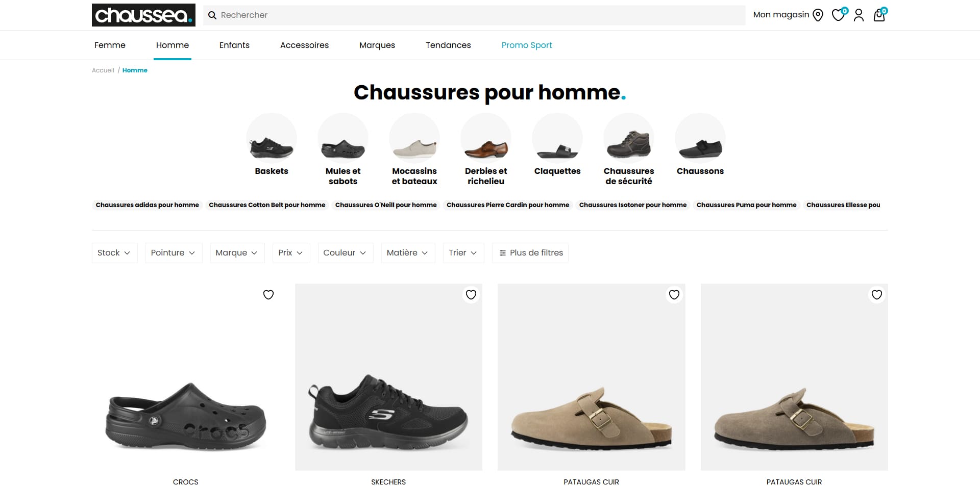This screenshot has height=486, width=980.
Task: Open Chaussures O'Neill pour homme link
Action: click(386, 205)
